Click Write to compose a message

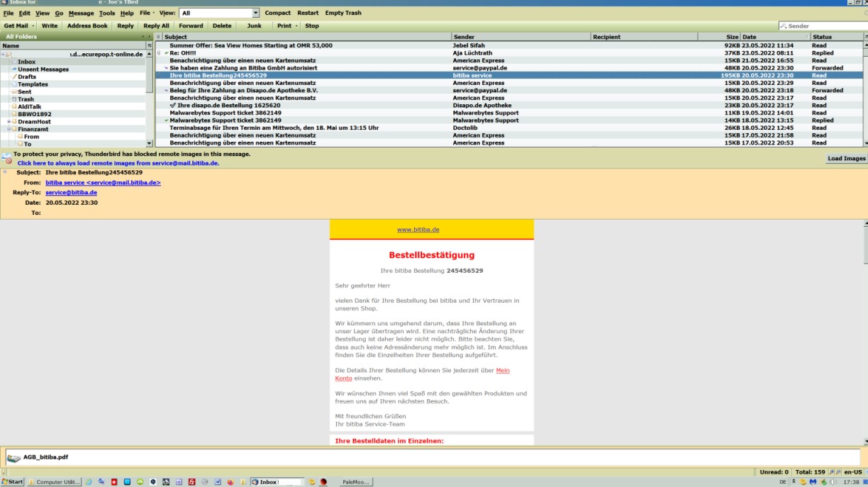(50, 26)
